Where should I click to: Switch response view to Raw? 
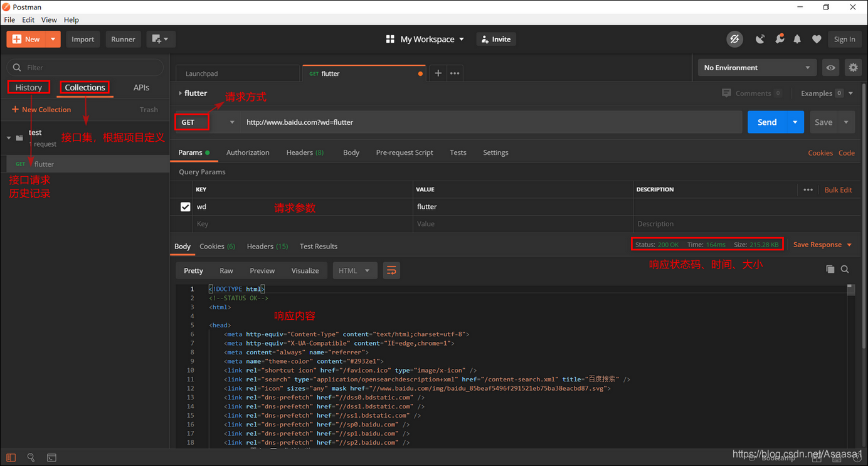coord(226,270)
